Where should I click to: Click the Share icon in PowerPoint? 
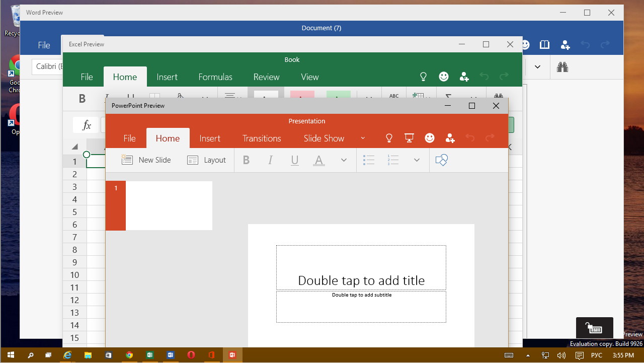click(450, 138)
